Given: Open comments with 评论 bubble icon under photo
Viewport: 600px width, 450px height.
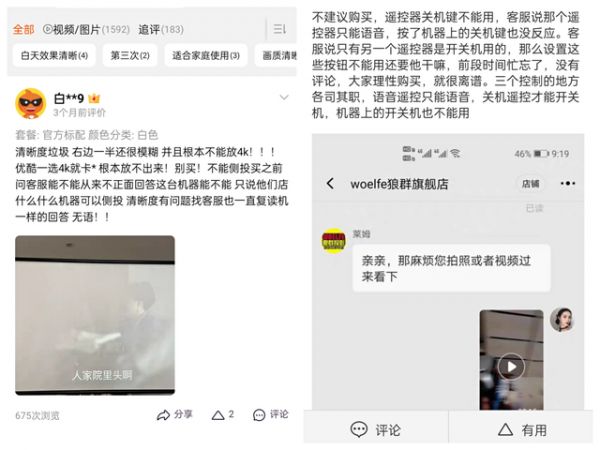Looking at the screenshot, I should [271, 415].
